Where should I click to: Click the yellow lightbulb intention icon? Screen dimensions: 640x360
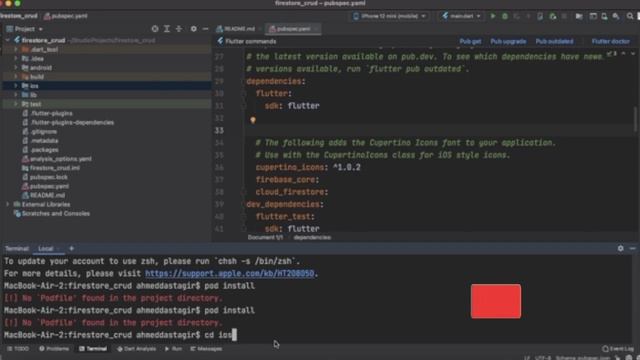253,120
